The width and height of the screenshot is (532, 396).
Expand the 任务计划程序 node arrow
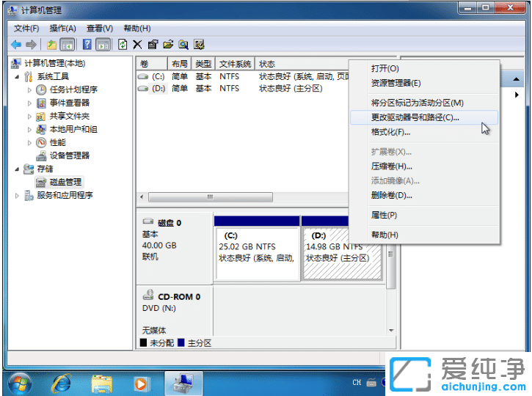tap(29, 90)
